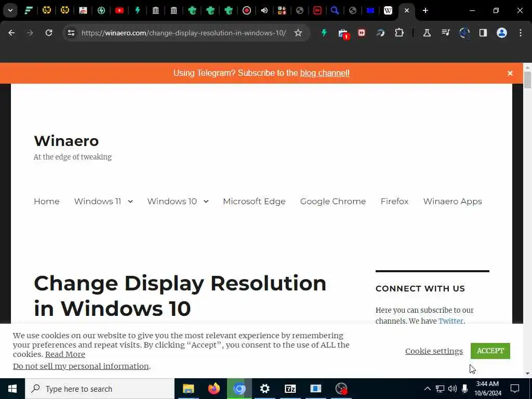Open 7-Zip from the taskbar

click(x=290, y=389)
